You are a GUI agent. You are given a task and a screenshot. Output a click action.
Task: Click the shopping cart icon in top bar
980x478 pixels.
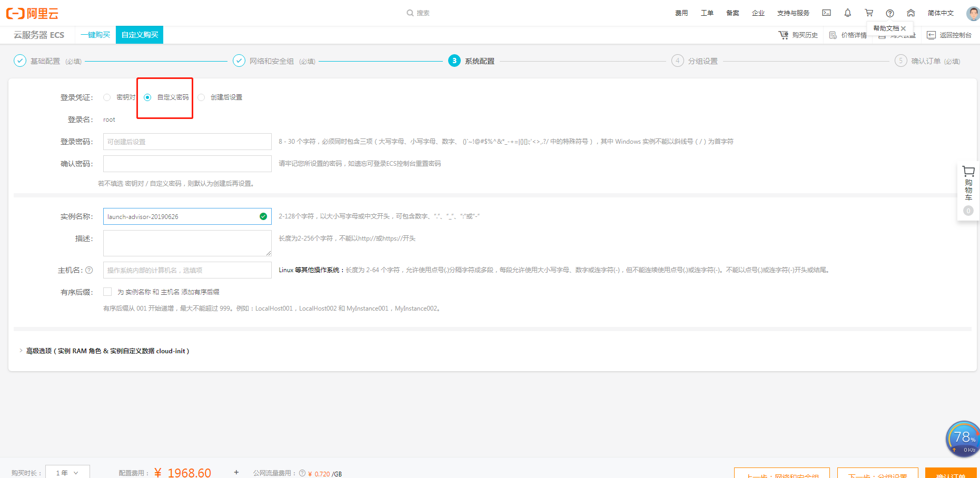point(869,13)
